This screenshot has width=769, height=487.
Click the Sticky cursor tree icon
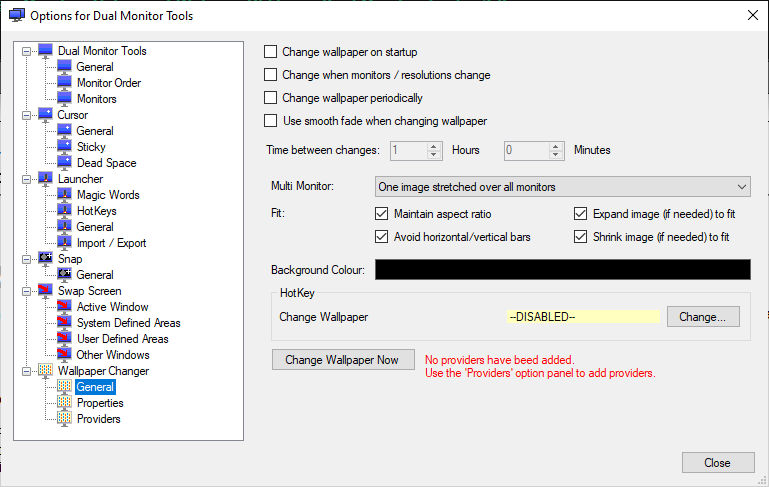coord(64,146)
